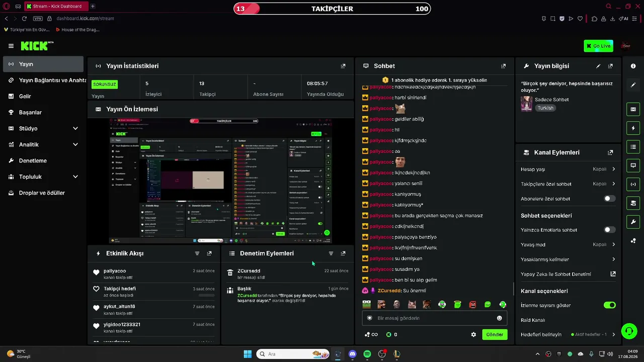Open chat settings gear icon
Screen dimensions: 644x362
[x=473, y=334]
